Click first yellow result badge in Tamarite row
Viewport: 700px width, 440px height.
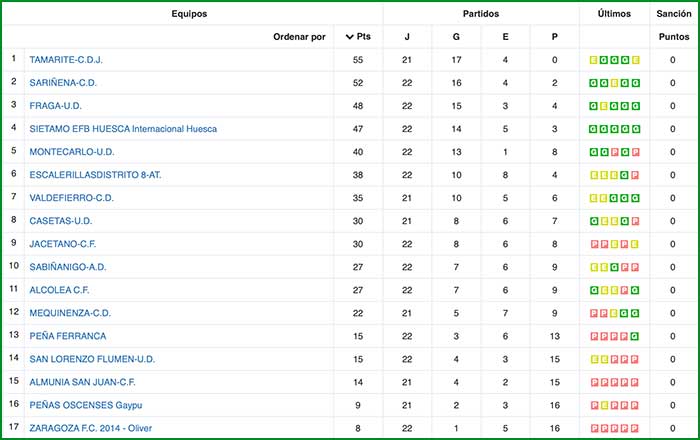pos(594,60)
